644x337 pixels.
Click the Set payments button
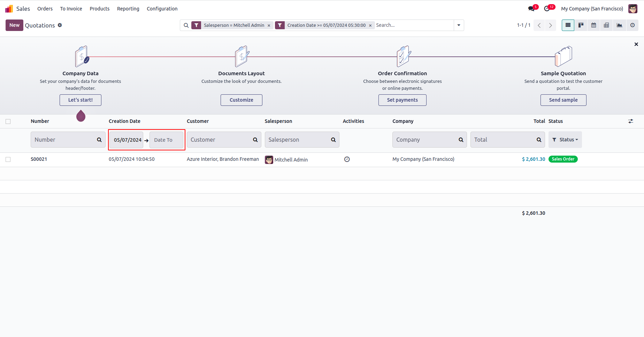(402, 100)
